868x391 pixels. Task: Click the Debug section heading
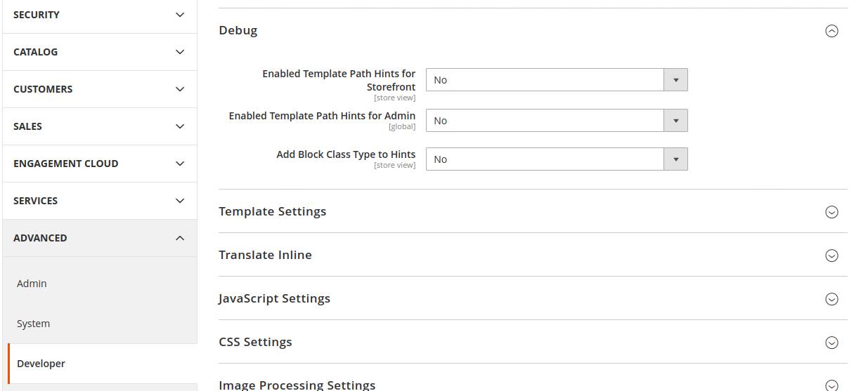(238, 30)
